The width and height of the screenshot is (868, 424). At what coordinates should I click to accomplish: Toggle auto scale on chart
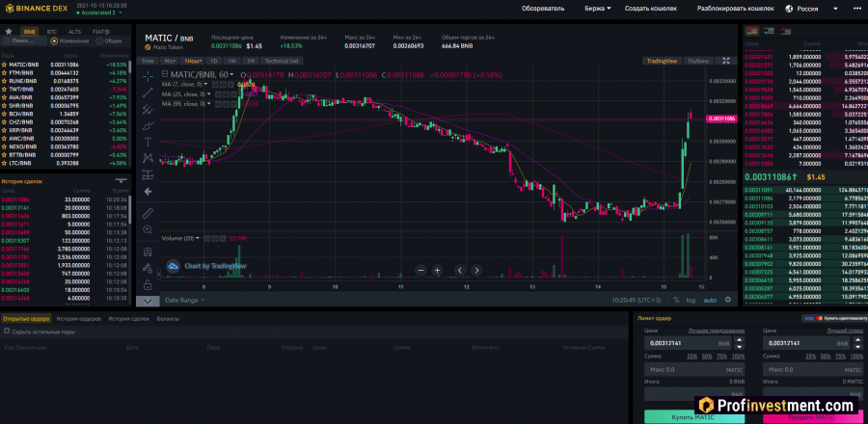(x=710, y=300)
